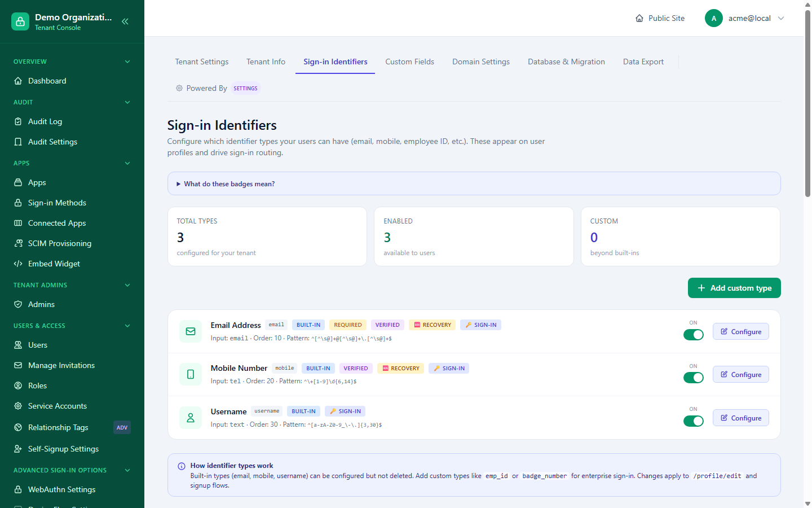Click the Audit Settings bookmark icon
Screen dimensions: 812x508
click(x=18, y=142)
